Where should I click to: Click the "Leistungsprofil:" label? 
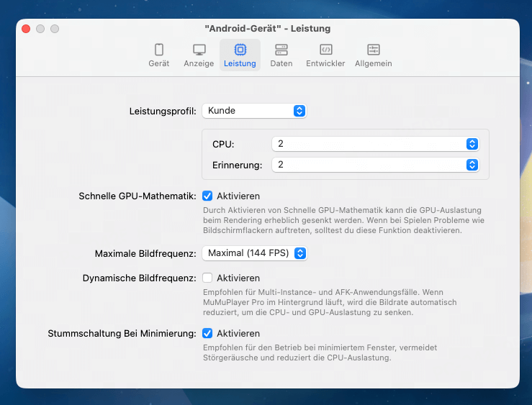163,112
